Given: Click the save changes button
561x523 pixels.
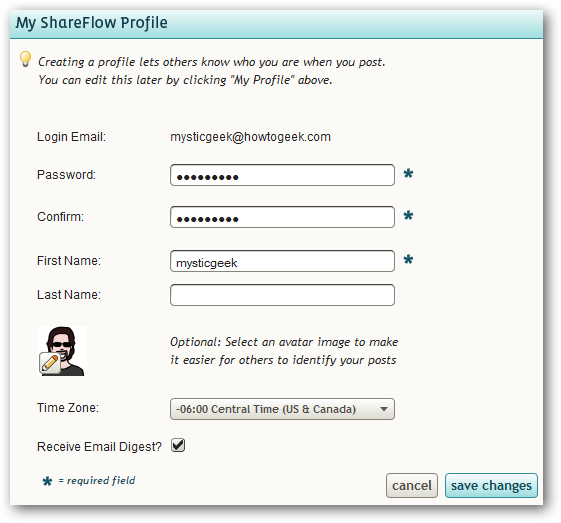Looking at the screenshot, I should tap(491, 485).
